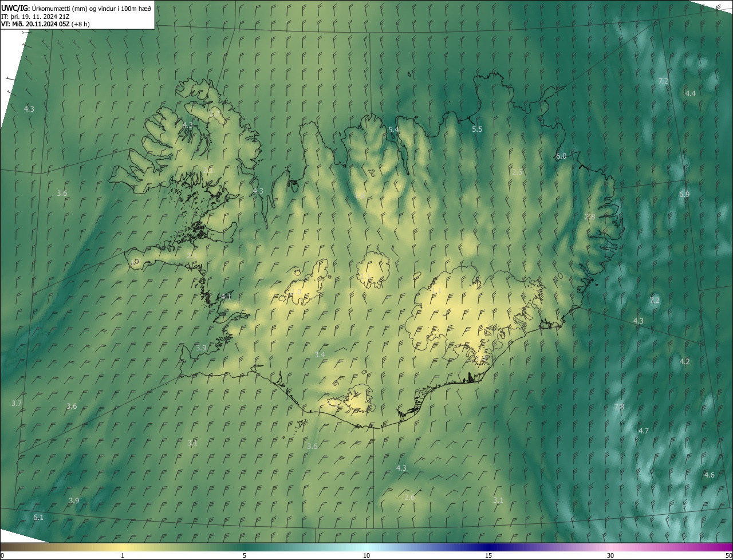Click the valid time line 'VT: Mið. 20.11.2024 05Z'

click(x=36, y=24)
